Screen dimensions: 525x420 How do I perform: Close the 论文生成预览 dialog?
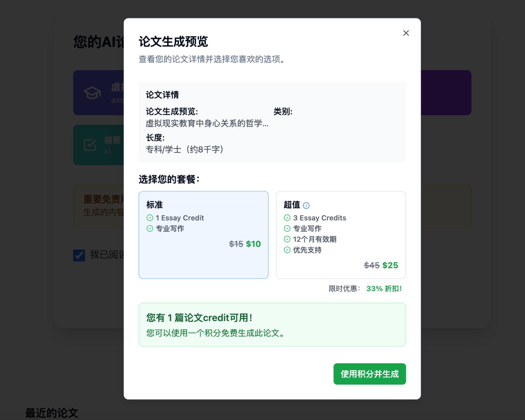pos(406,33)
